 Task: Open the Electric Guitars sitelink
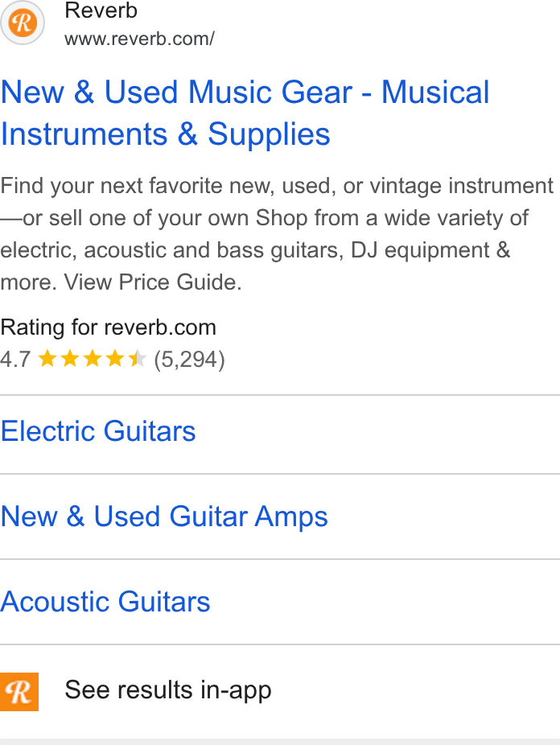click(98, 431)
